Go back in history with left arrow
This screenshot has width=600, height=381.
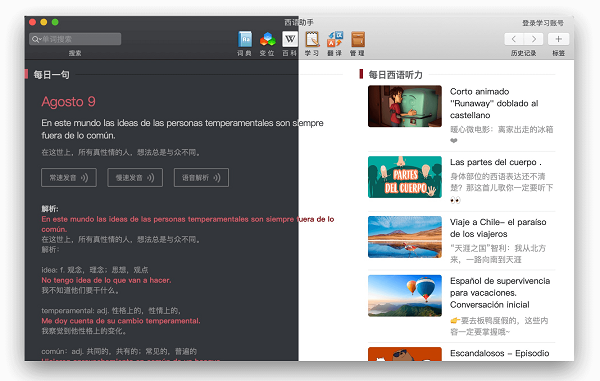(514, 39)
